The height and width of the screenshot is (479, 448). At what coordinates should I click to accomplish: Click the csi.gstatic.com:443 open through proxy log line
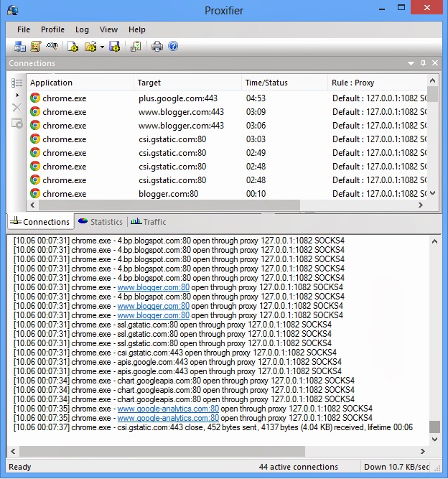tap(175, 353)
